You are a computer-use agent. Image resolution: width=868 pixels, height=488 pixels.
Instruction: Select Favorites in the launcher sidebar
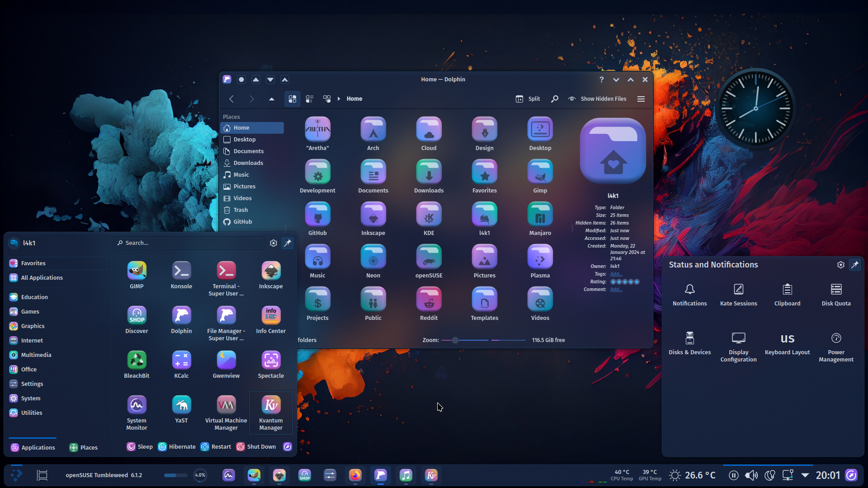(58, 263)
